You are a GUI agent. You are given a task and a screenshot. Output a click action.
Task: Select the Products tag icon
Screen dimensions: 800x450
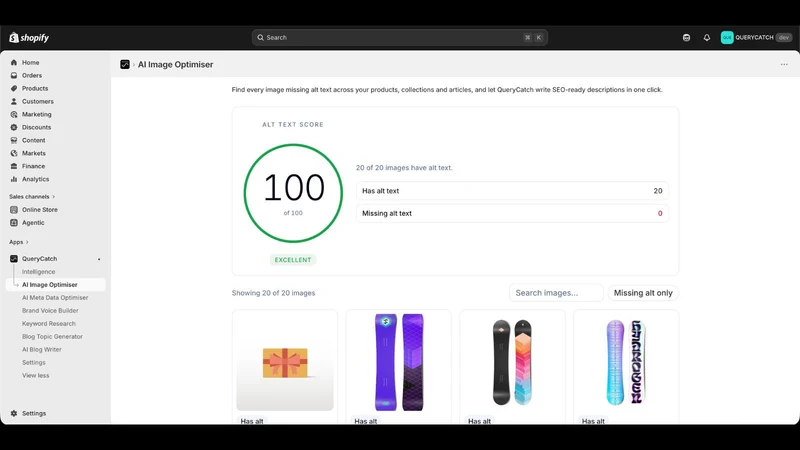[14, 88]
